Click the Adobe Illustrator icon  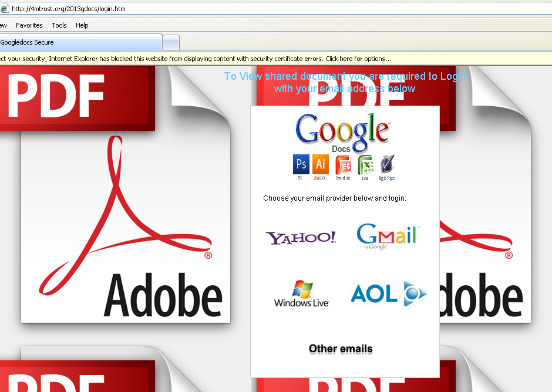tap(320, 164)
